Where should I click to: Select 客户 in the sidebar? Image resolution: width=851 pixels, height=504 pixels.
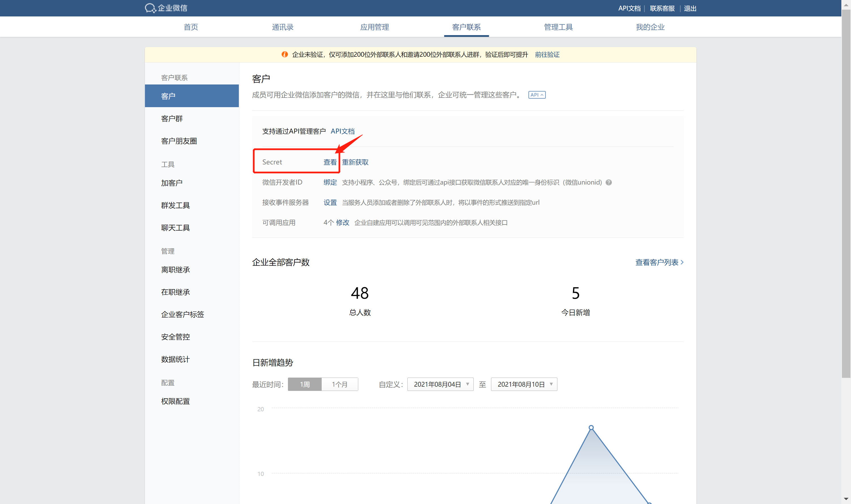pos(192,96)
